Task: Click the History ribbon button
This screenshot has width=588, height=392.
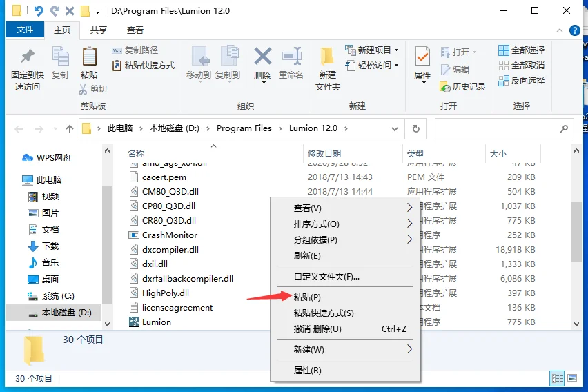Action: (463, 87)
